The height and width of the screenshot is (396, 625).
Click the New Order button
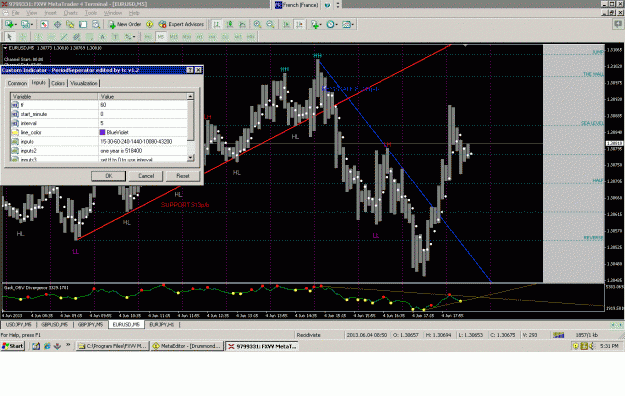point(125,24)
